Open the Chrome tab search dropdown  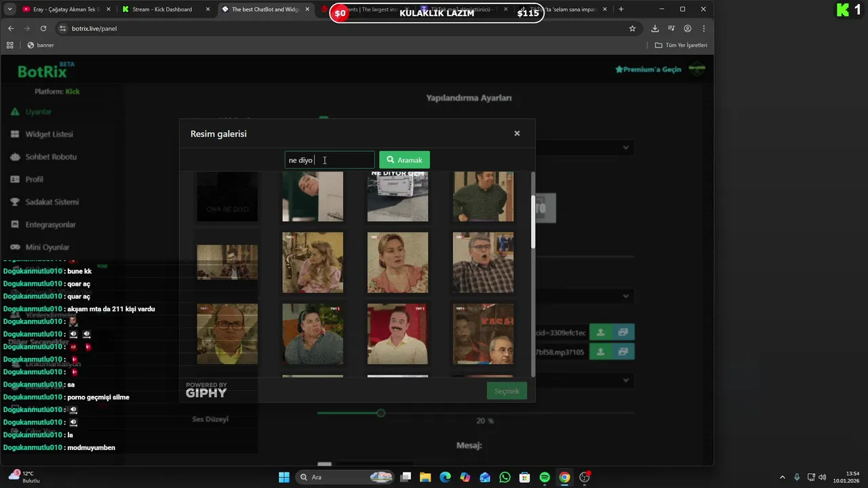[x=9, y=9]
